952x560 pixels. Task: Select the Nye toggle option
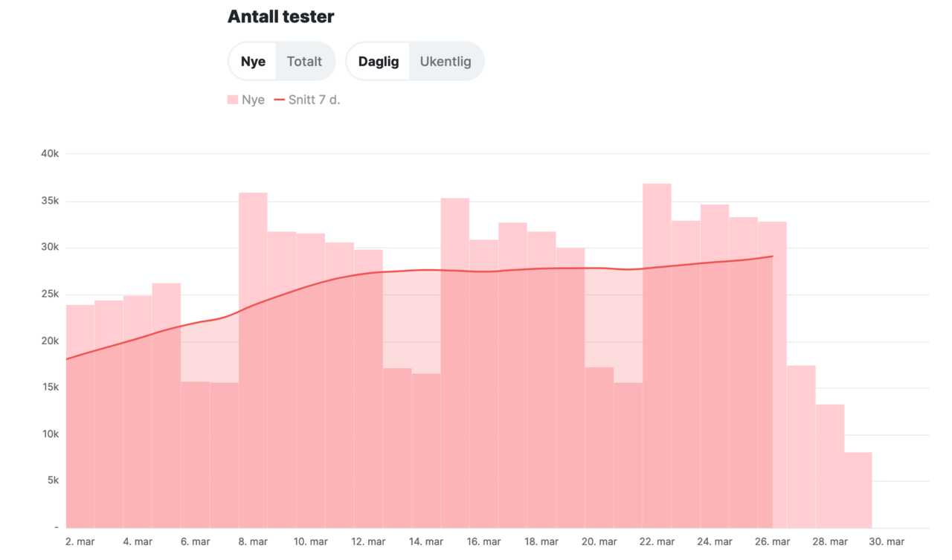(253, 61)
